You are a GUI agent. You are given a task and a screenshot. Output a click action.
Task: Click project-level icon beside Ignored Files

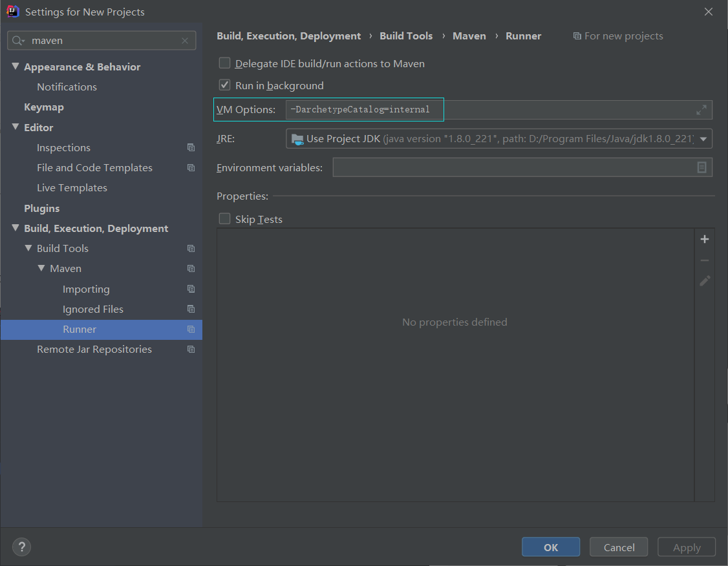click(x=191, y=309)
